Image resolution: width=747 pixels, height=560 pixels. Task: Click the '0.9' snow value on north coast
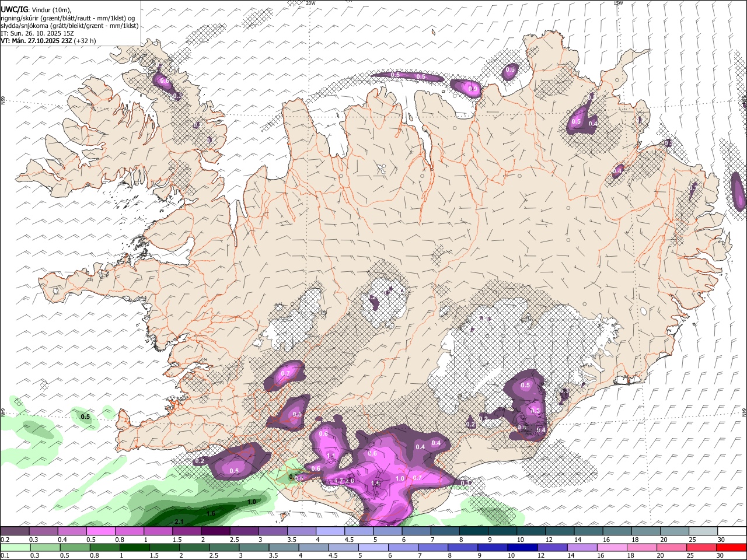(474, 89)
